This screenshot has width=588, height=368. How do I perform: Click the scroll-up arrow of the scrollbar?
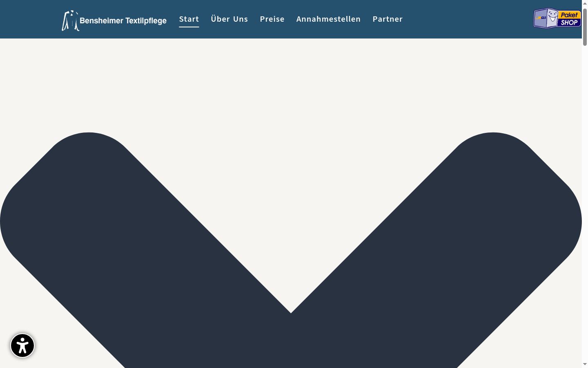[x=585, y=3]
